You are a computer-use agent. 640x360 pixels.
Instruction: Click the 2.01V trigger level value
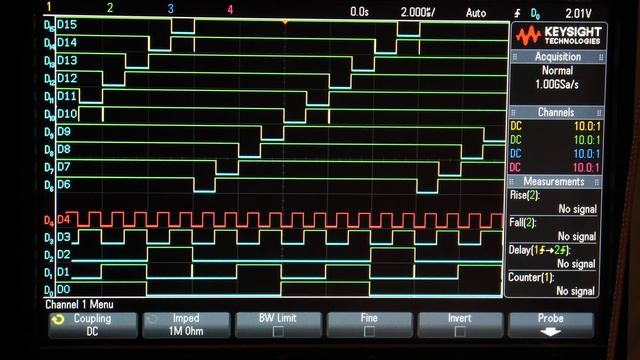(578, 13)
